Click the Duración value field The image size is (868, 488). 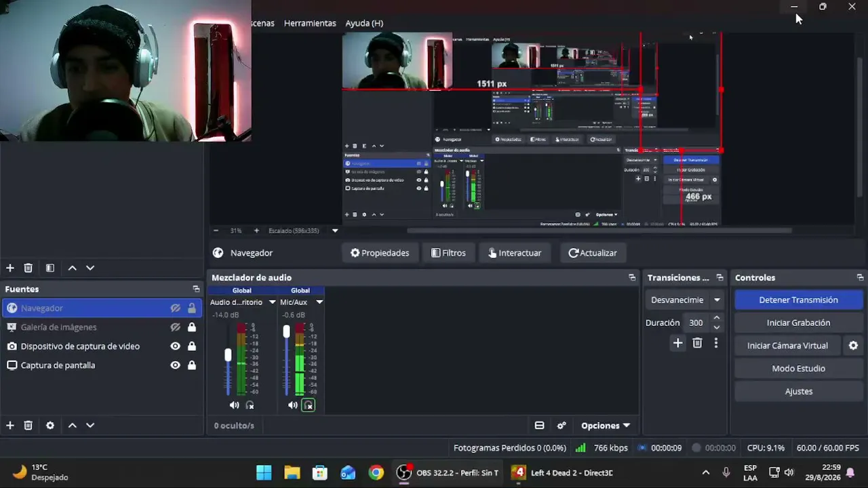[698, 323]
